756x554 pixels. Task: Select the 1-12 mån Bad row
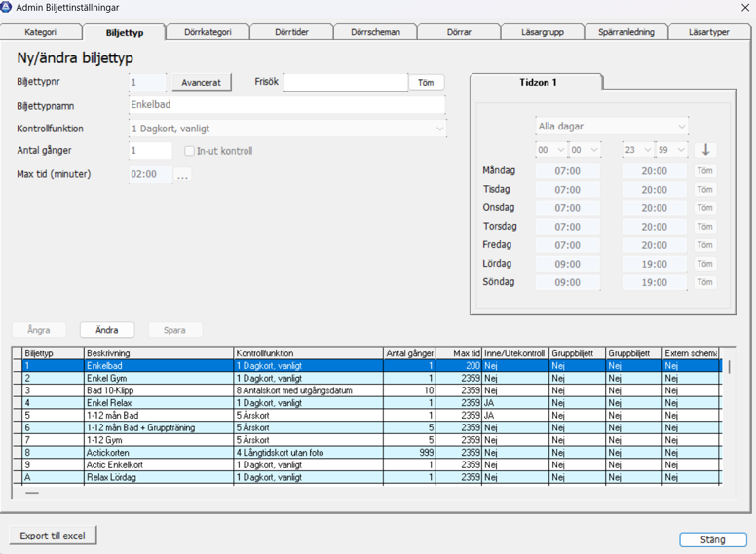point(366,416)
